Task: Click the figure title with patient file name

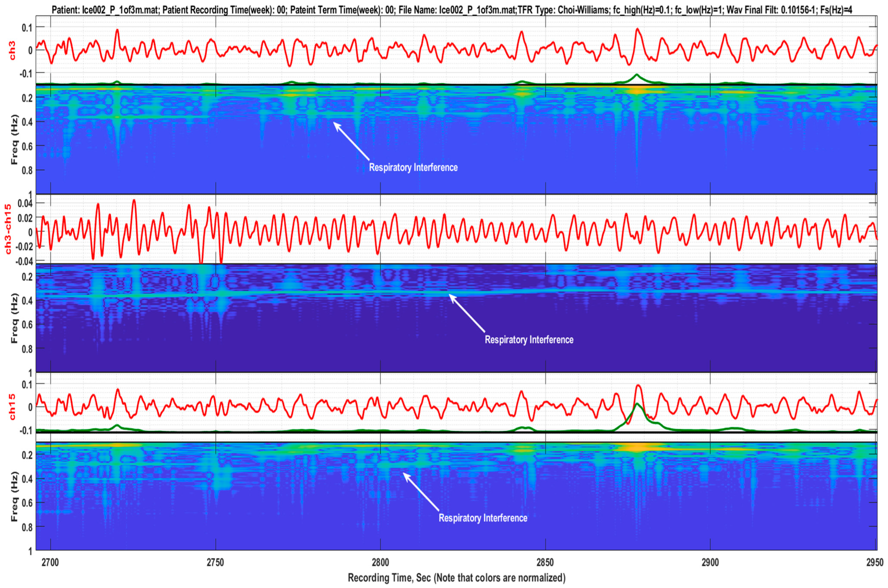Action: coord(452,10)
